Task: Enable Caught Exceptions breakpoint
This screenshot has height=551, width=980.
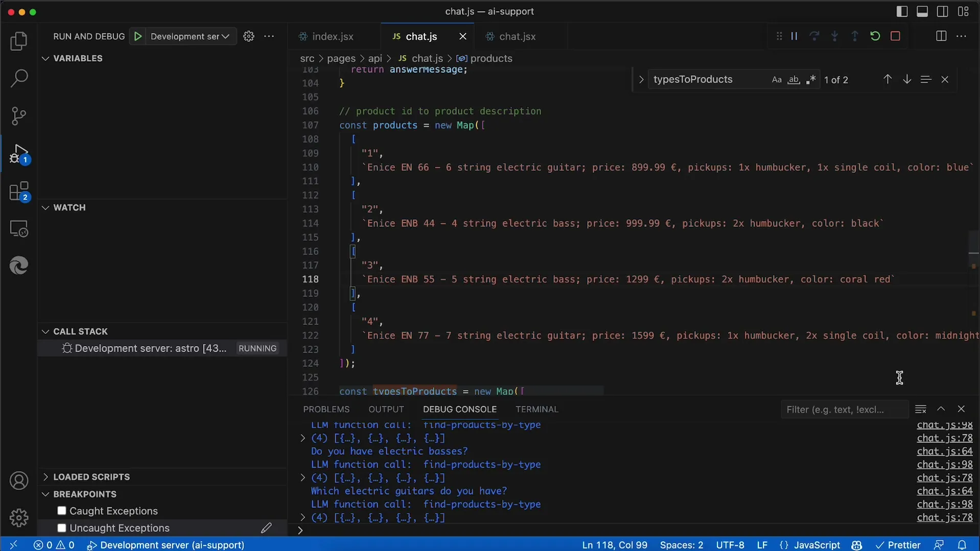Action: tap(62, 511)
